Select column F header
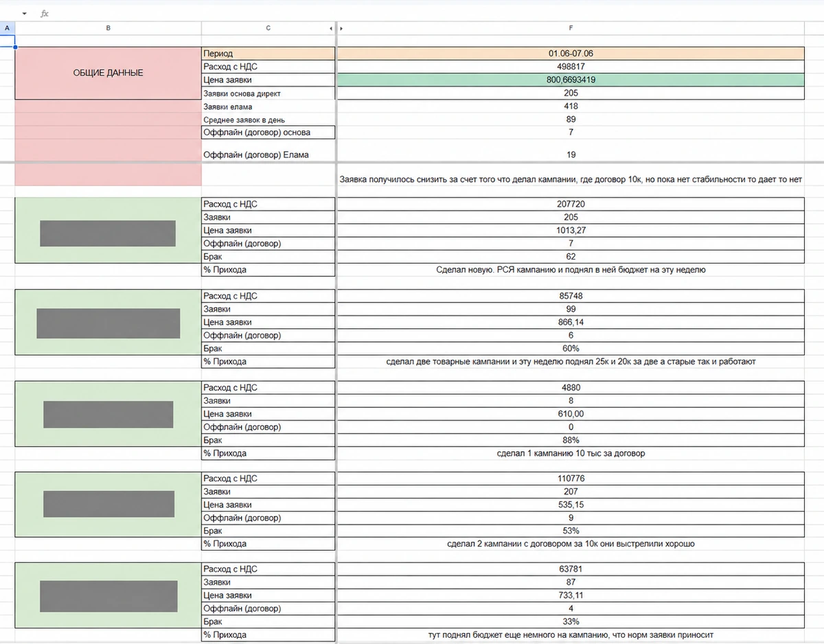The height and width of the screenshot is (644, 824). 571,28
